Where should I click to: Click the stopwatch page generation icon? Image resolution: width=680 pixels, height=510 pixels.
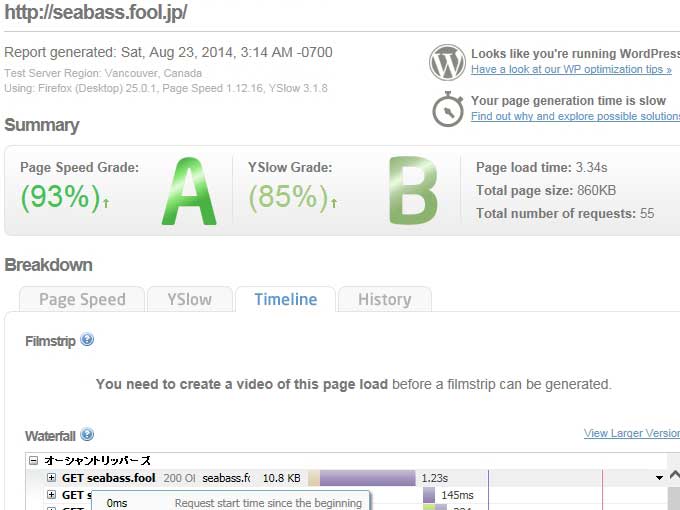(447, 108)
